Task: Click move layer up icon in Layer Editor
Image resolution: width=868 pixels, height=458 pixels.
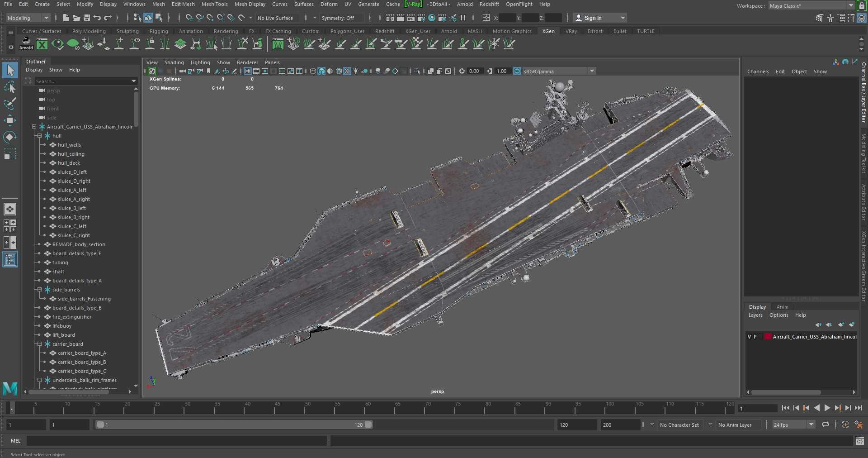Action: point(818,324)
